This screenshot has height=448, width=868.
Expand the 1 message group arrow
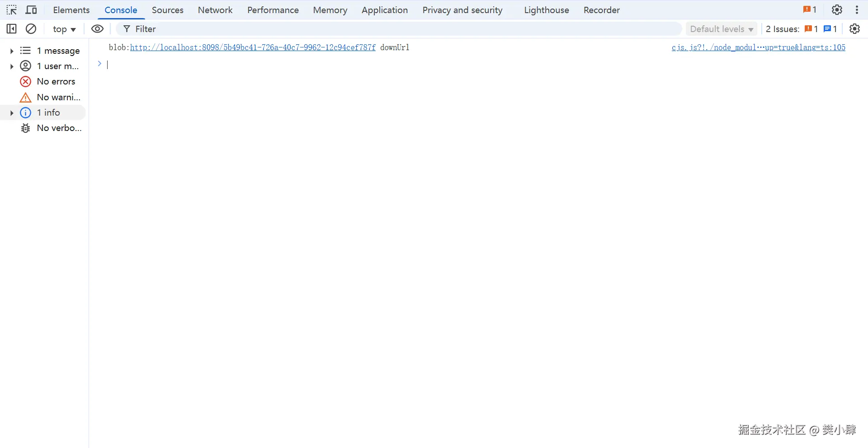click(12, 51)
